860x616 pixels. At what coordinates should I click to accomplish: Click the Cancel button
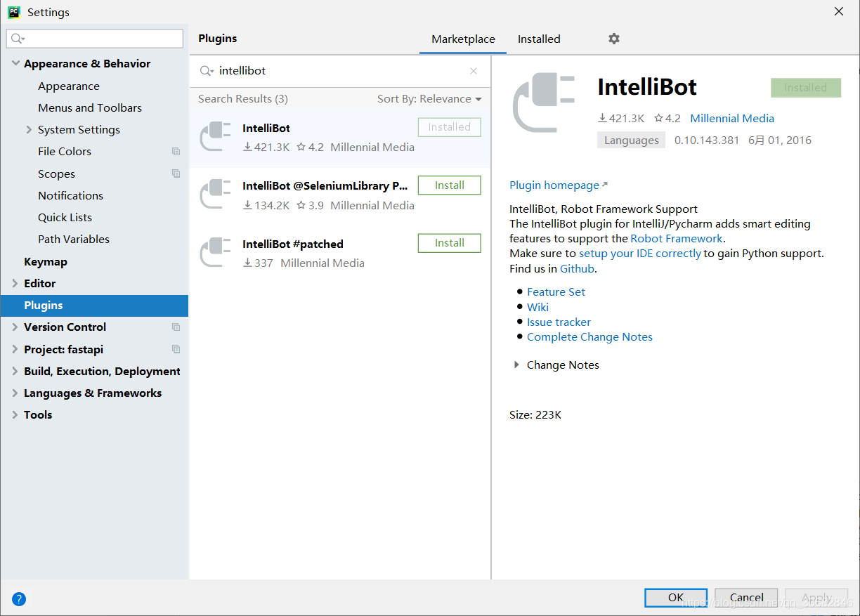tap(746, 598)
